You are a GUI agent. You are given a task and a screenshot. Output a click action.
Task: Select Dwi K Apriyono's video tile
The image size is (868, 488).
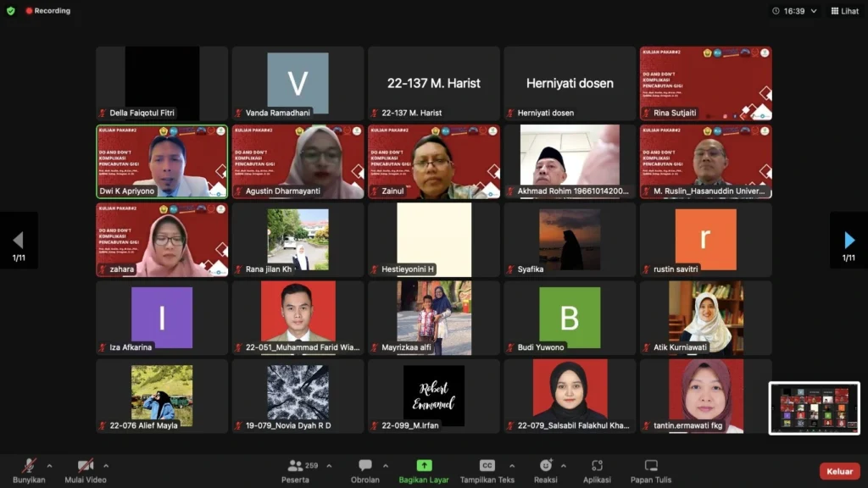[162, 162]
